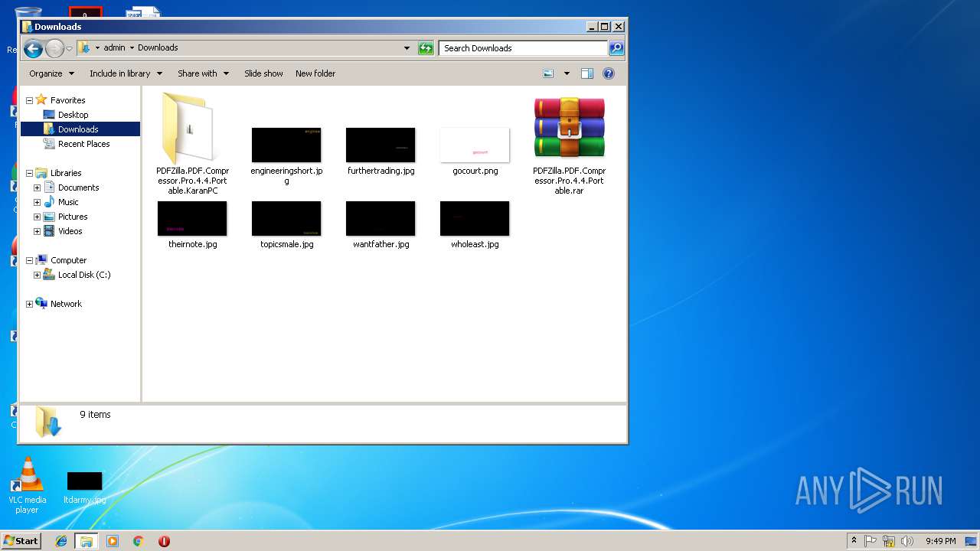Screen dimensions: 980x551
Task: Go back with the Back arrow button
Action: point(33,49)
